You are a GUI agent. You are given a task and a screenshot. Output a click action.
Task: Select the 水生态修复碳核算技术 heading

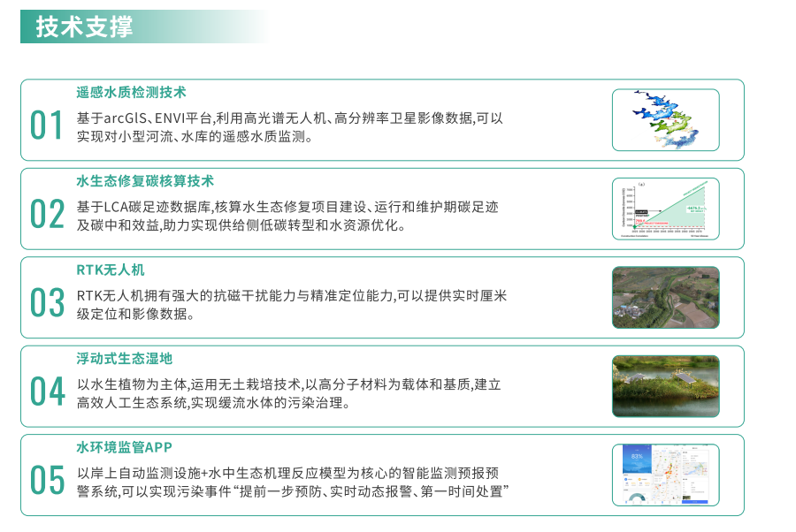145,181
